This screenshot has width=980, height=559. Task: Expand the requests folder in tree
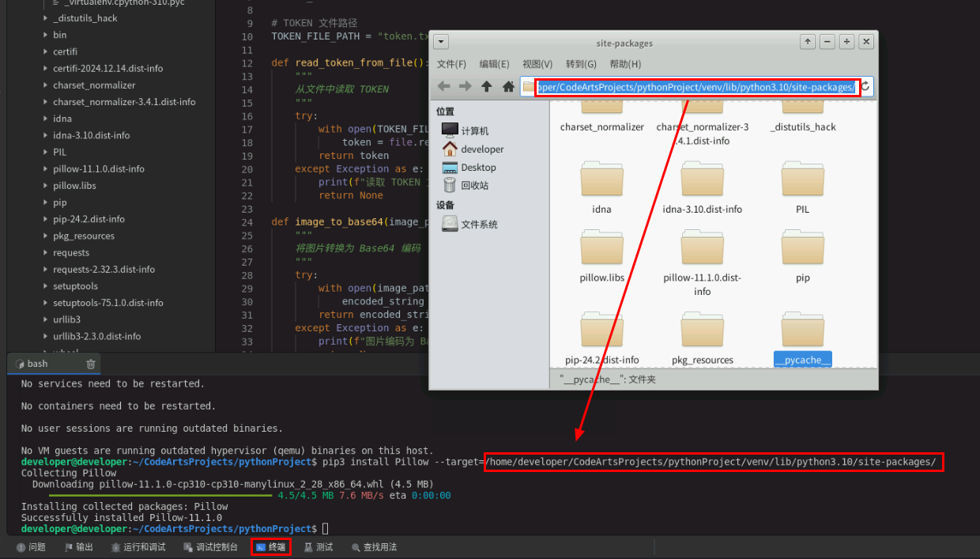pyautogui.click(x=46, y=253)
